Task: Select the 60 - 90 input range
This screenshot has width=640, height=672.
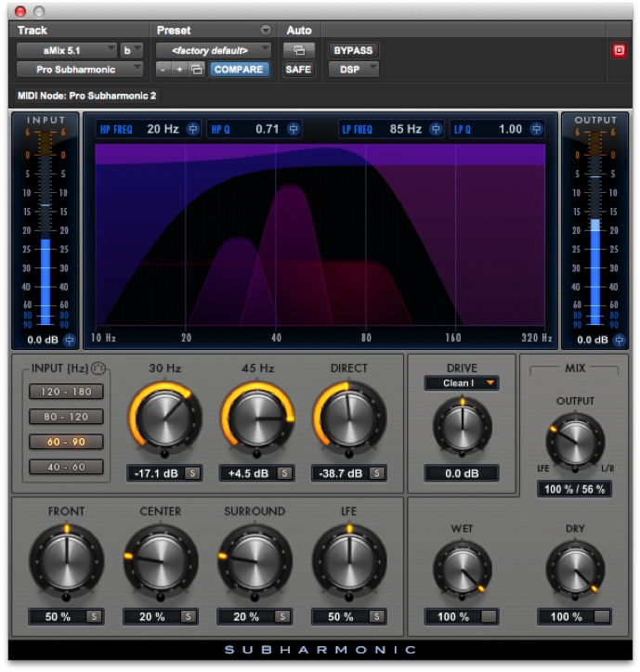Action: tap(66, 442)
